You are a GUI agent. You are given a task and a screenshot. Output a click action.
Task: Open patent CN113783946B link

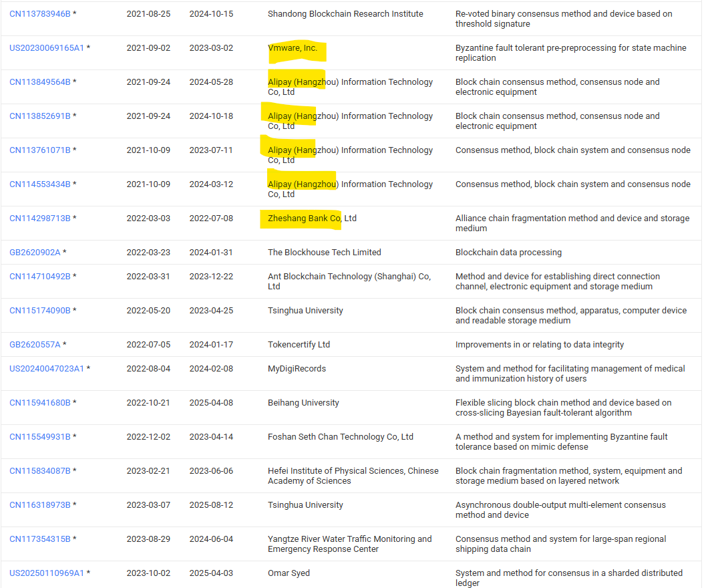pos(40,14)
